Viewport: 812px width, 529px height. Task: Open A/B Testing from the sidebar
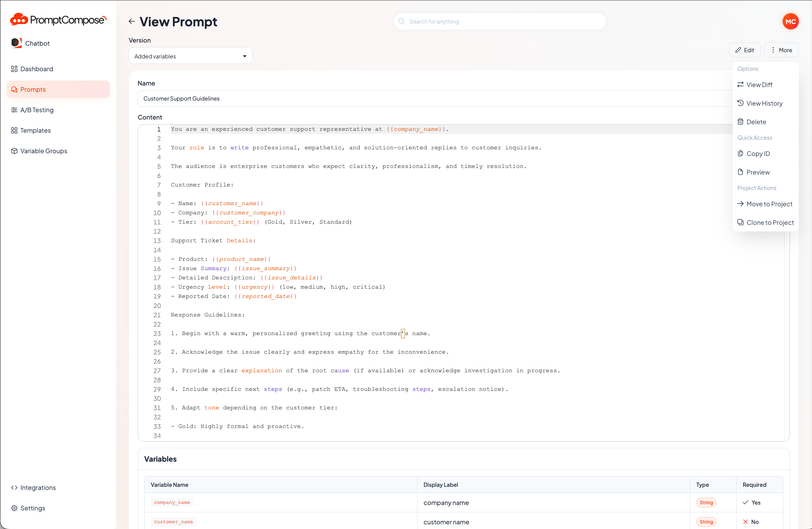click(14, 110)
